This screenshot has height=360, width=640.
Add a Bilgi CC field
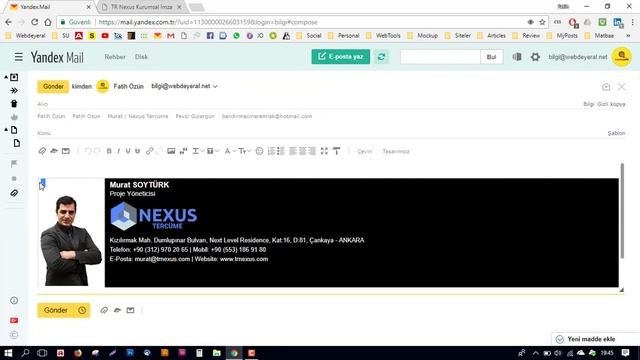click(589, 104)
